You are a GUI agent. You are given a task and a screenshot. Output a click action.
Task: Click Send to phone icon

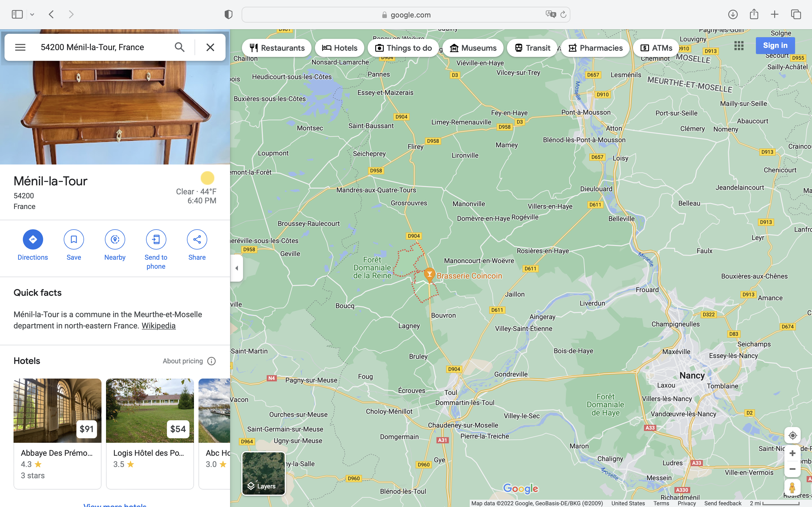coord(156,239)
